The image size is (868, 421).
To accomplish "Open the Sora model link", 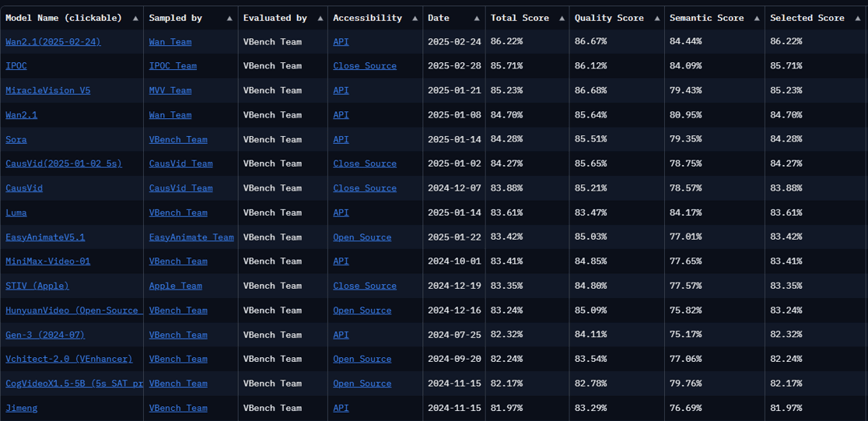I will [16, 139].
